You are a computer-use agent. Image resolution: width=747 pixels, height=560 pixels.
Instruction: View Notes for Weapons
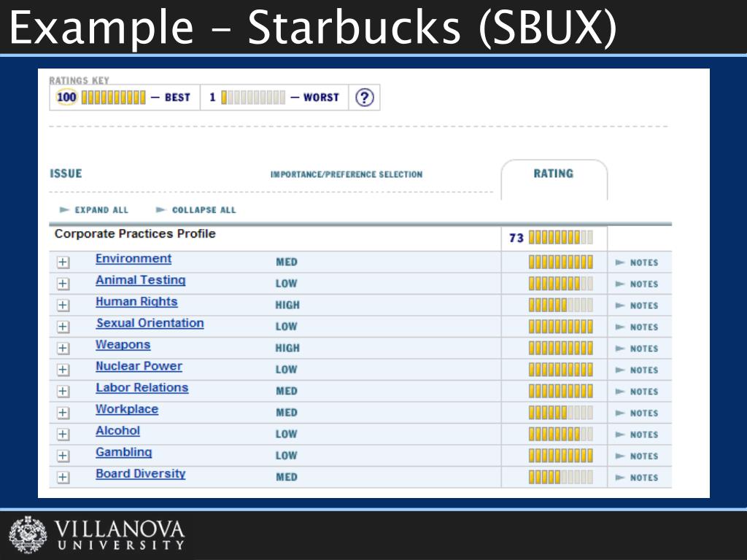(x=637, y=349)
